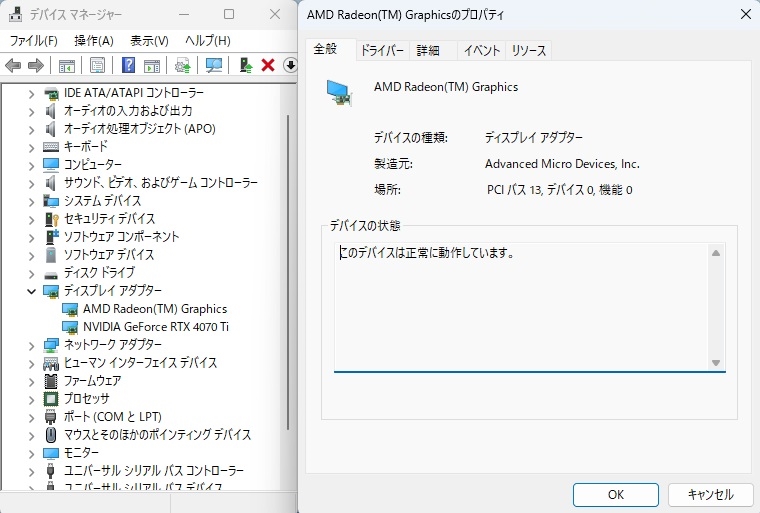Open the ヘルプ(H) menu
The image size is (760, 513).
pyautogui.click(x=207, y=41)
